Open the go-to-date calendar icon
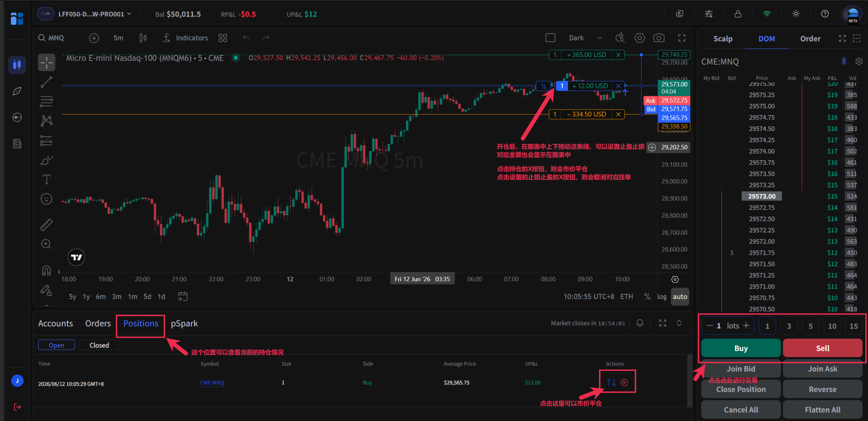Screen dimensions: 868x421 click(182, 296)
